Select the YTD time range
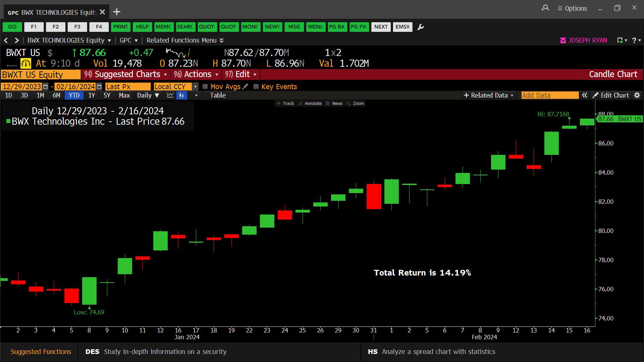Screen dimensions: 644x362 (74, 96)
